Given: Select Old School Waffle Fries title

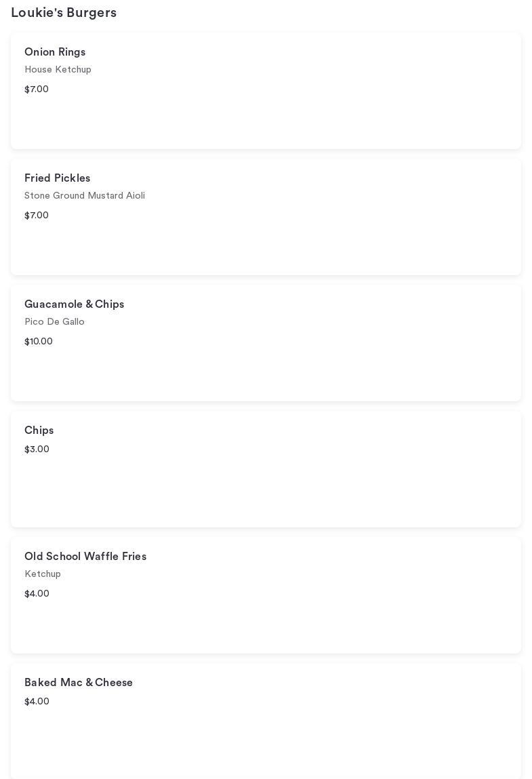Looking at the screenshot, I should [85, 557].
